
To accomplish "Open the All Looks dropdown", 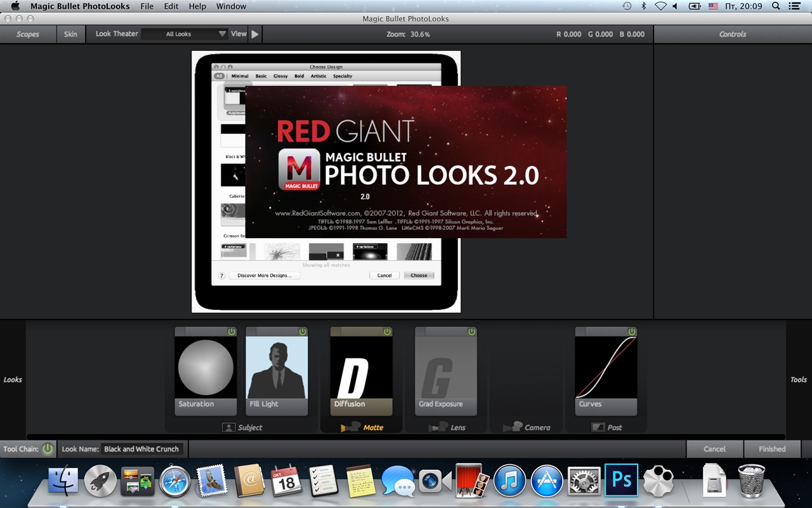I will point(185,34).
